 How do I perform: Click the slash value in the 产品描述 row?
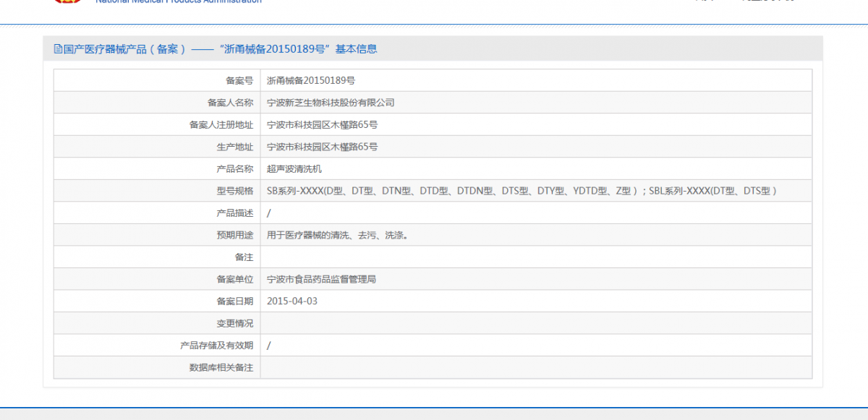pyautogui.click(x=269, y=213)
